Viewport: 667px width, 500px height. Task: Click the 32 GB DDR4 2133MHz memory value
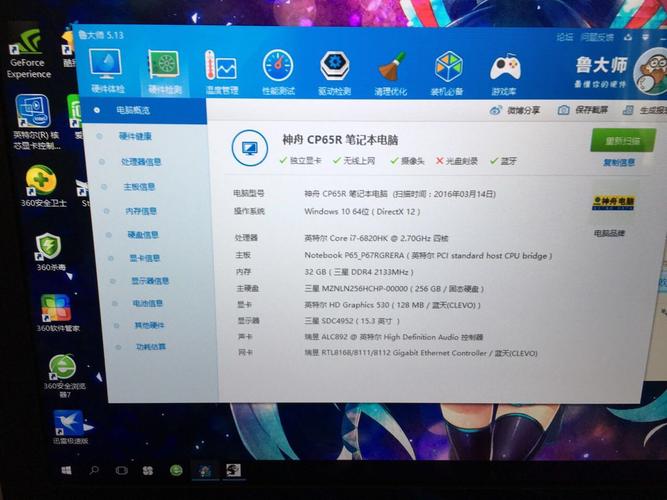[359, 272]
